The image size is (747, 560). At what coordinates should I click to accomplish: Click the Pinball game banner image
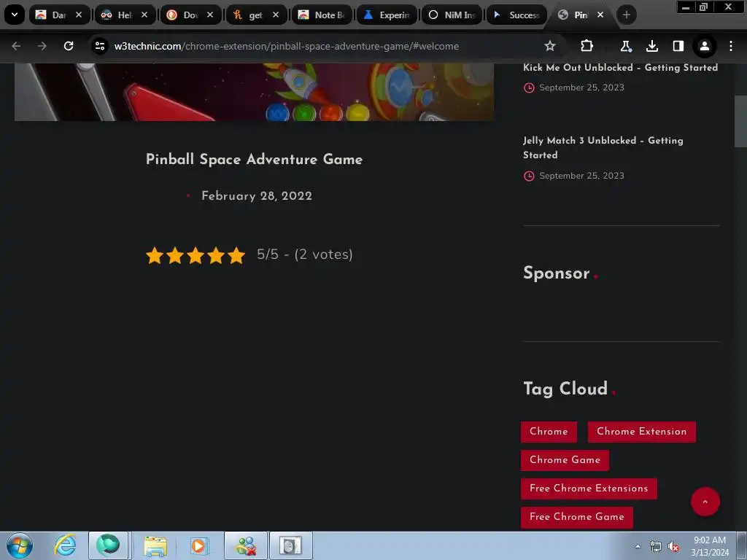click(254, 92)
